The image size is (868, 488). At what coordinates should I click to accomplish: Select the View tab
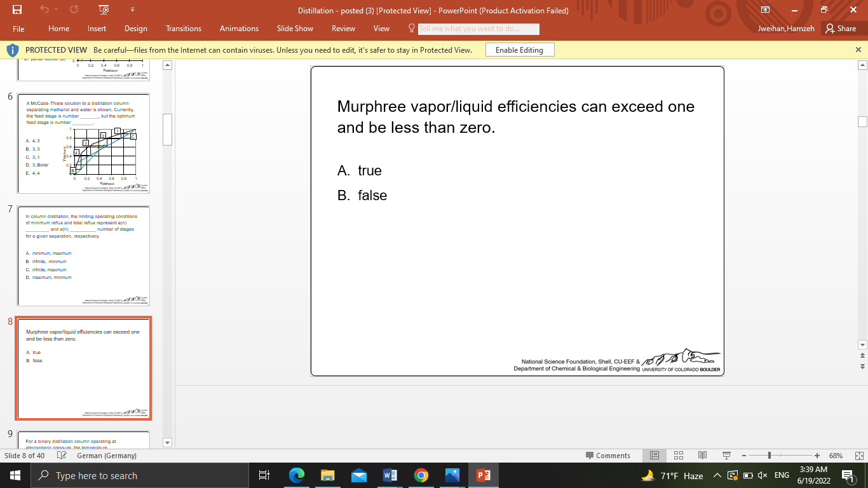(x=381, y=29)
